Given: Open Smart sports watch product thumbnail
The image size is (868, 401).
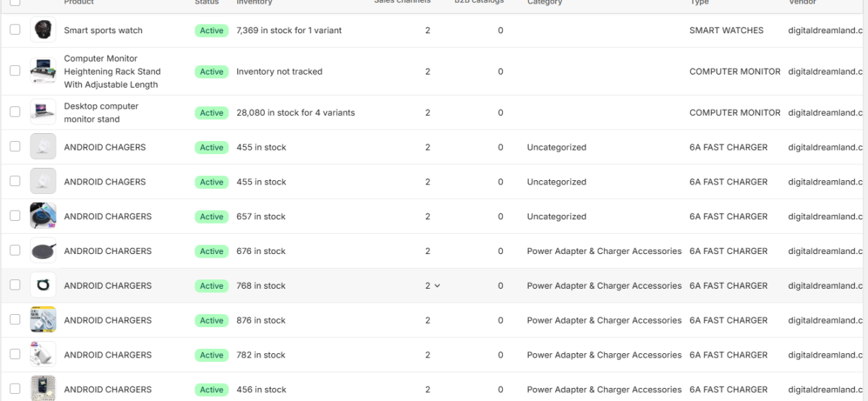Looking at the screenshot, I should [43, 30].
